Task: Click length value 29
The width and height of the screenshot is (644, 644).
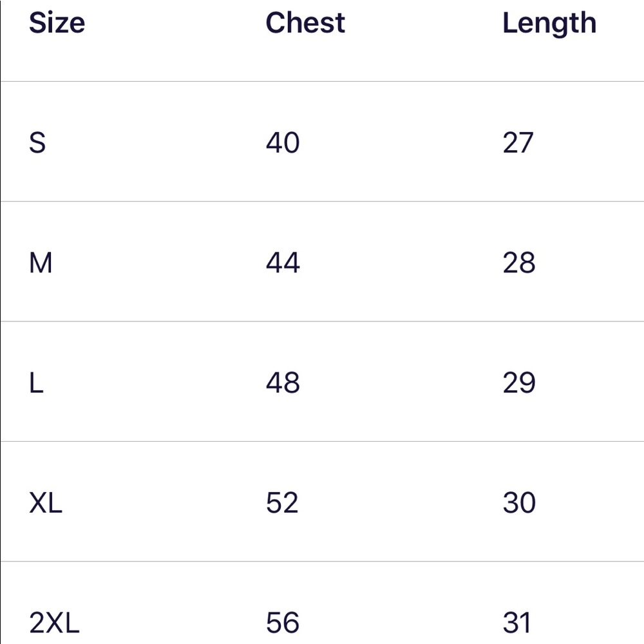Action: [519, 383]
